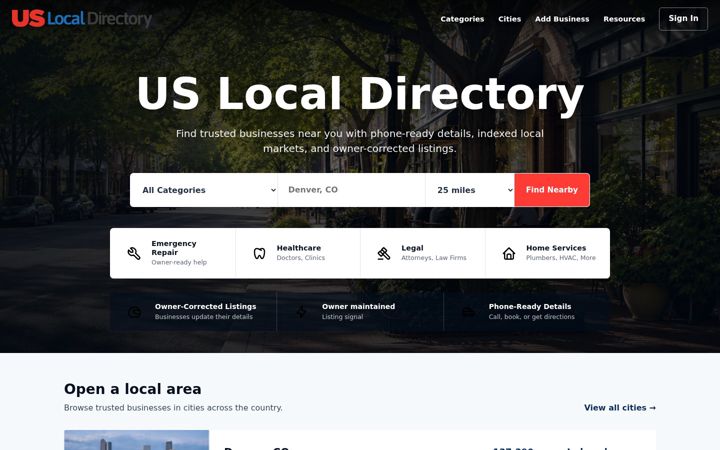This screenshot has height=450, width=720.
Task: Open the Resources nav menu
Action: tap(624, 19)
